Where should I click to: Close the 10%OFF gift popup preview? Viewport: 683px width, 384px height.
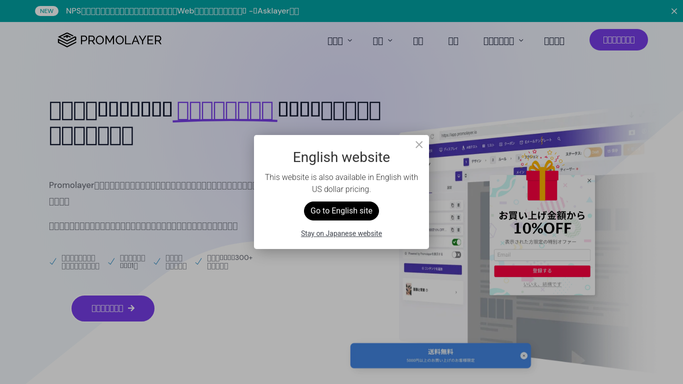coord(589,180)
